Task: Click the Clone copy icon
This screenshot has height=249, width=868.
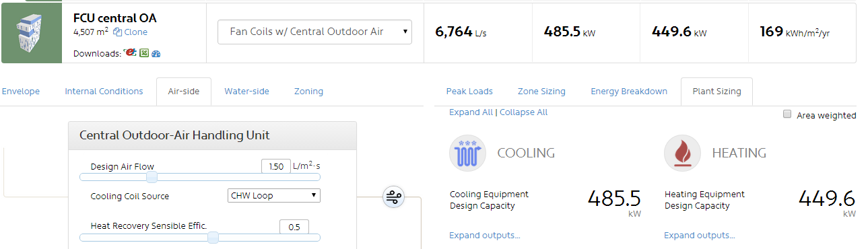Action: [x=117, y=32]
